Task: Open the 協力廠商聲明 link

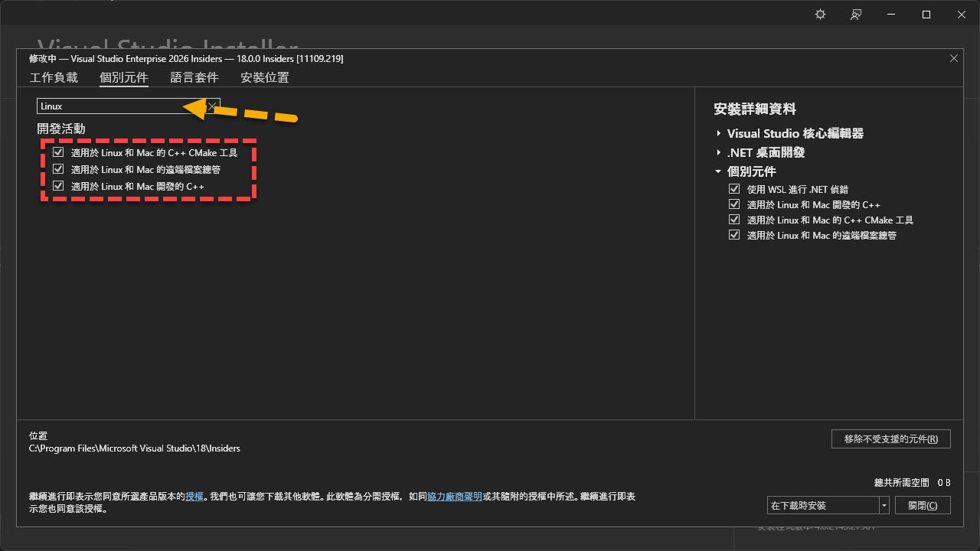Action: coord(455,497)
